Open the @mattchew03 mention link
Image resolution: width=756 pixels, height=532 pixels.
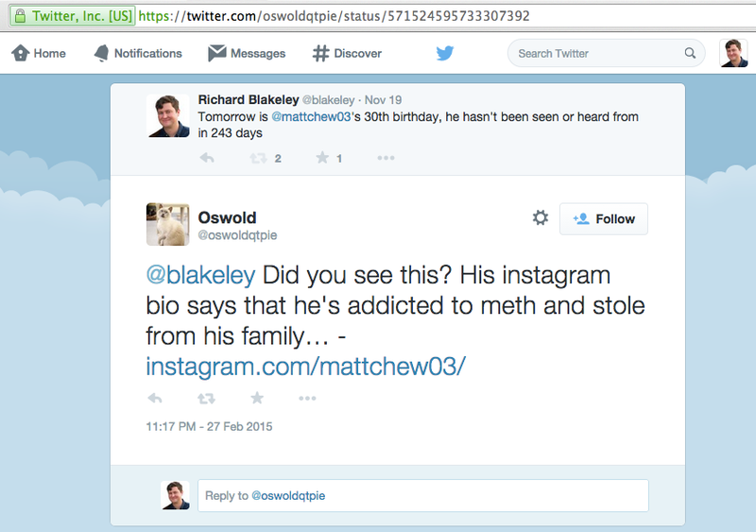(311, 117)
